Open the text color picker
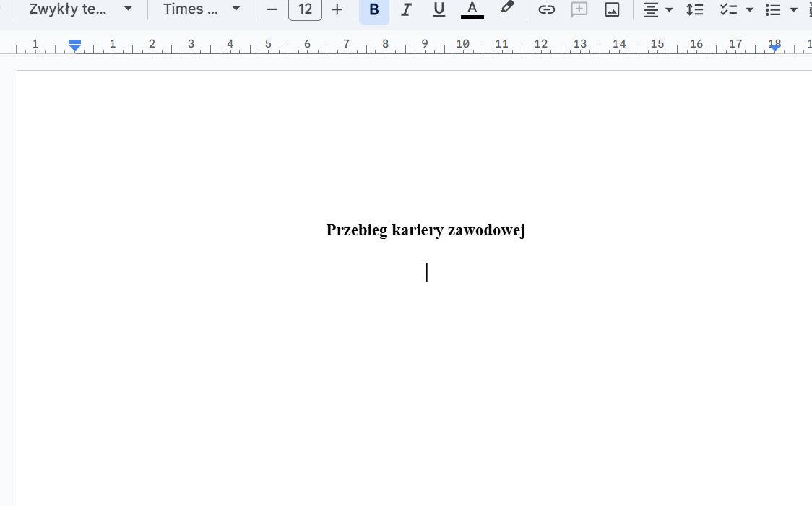 click(x=472, y=10)
